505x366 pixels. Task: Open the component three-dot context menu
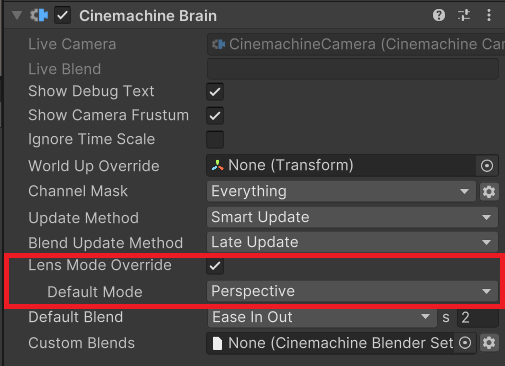click(x=489, y=15)
